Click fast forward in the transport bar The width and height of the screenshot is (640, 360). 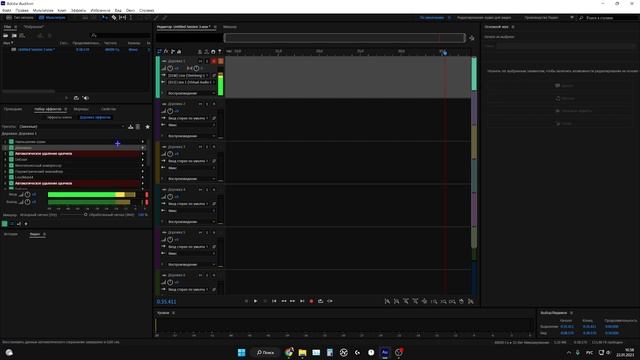293,301
